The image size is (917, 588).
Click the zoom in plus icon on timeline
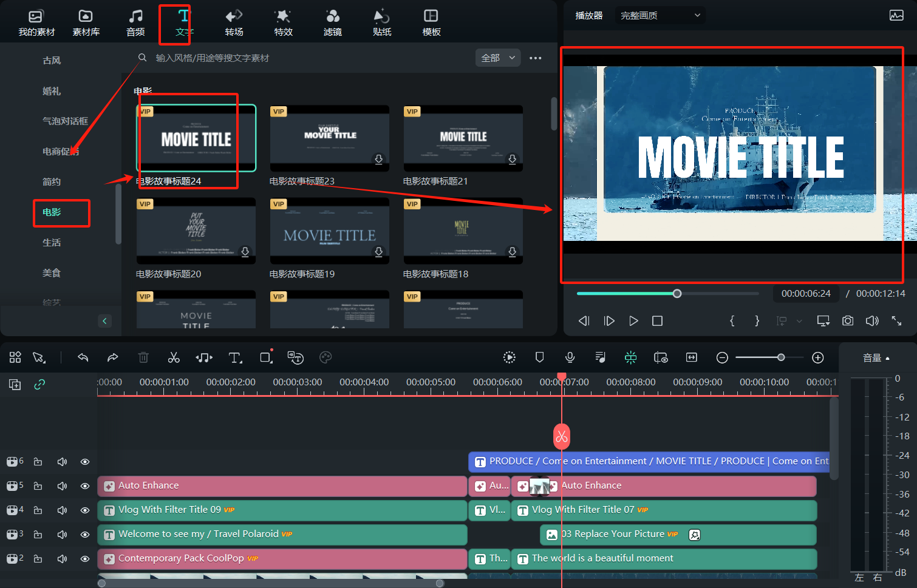point(818,357)
